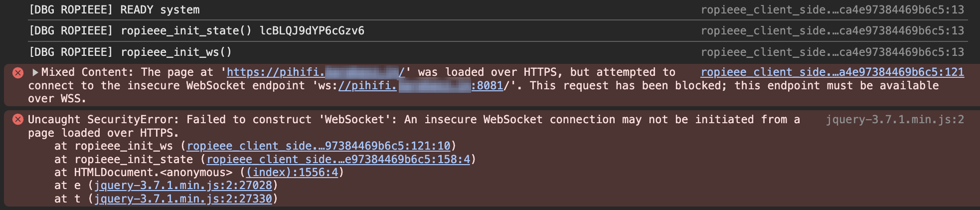
Task: Open the jquery-3.7.1.min.js:2 source reference
Action: [x=895, y=120]
